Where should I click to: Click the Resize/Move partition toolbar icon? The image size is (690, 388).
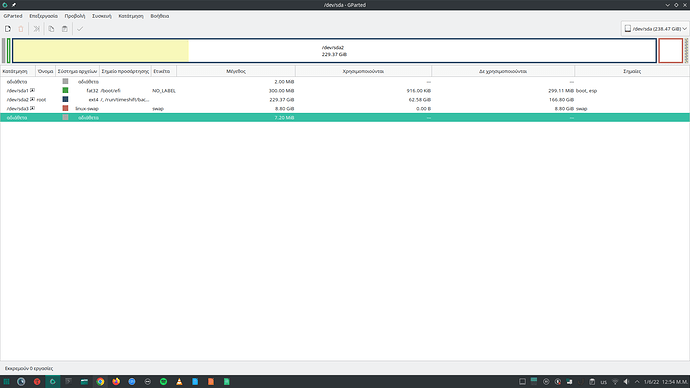pyautogui.click(x=37, y=29)
